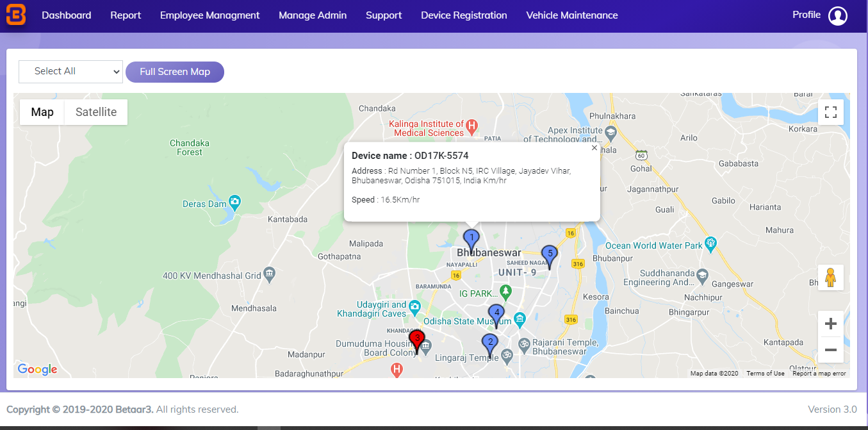The height and width of the screenshot is (430, 868).
Task: Select blue map marker number 2
Action: 490,346
